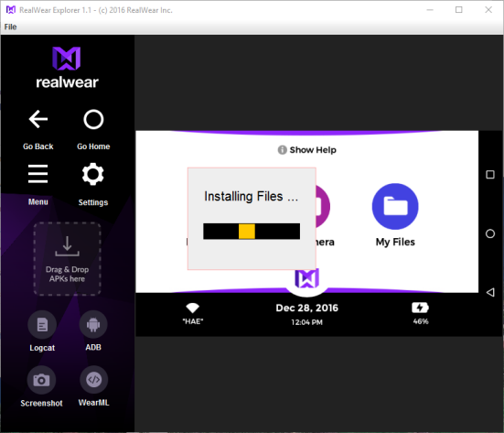This screenshot has width=504, height=433.
Task: Tap Android recent apps square button
Action: tap(490, 175)
